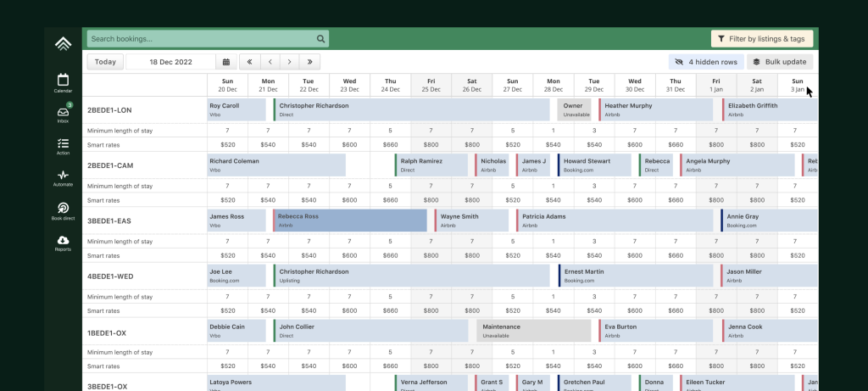Click the Today button
This screenshot has height=391, width=868.
tap(105, 62)
